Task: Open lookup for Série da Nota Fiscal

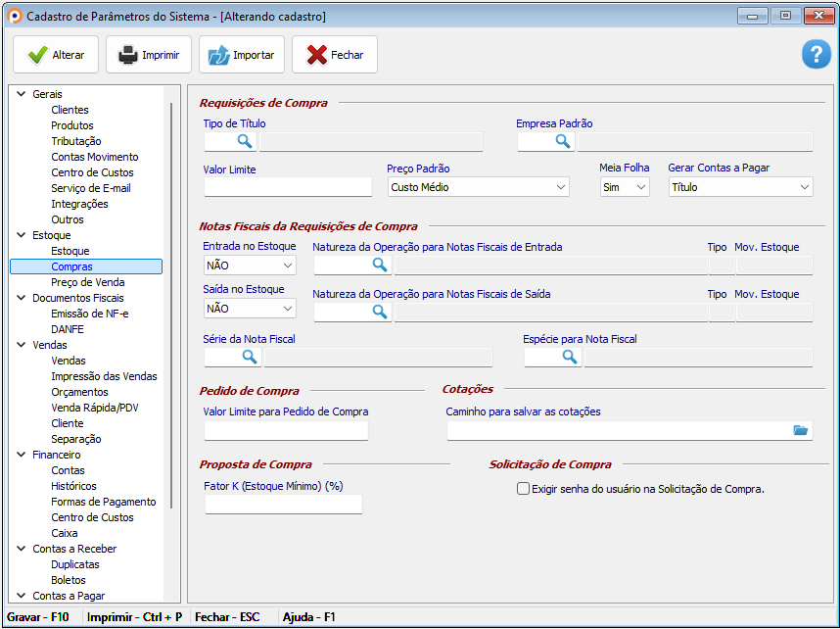Action: 249,357
